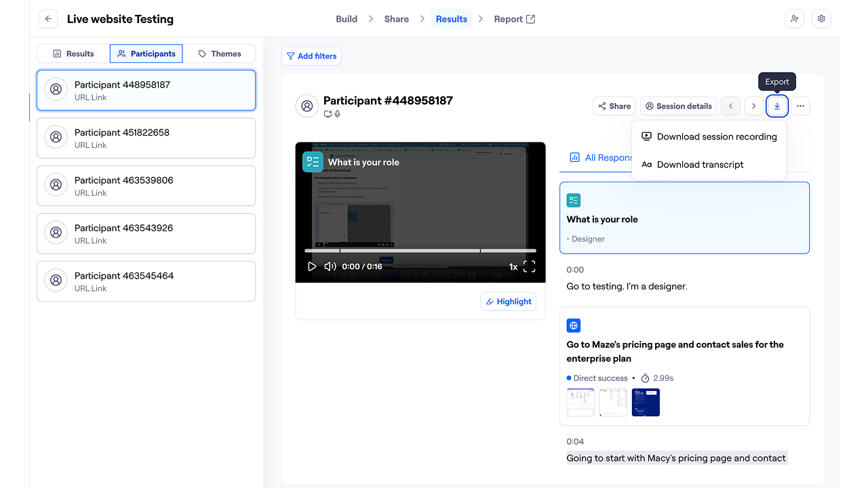Click the back arrow beside Live website Testing
The width and height of the screenshot is (868, 488).
[48, 19]
